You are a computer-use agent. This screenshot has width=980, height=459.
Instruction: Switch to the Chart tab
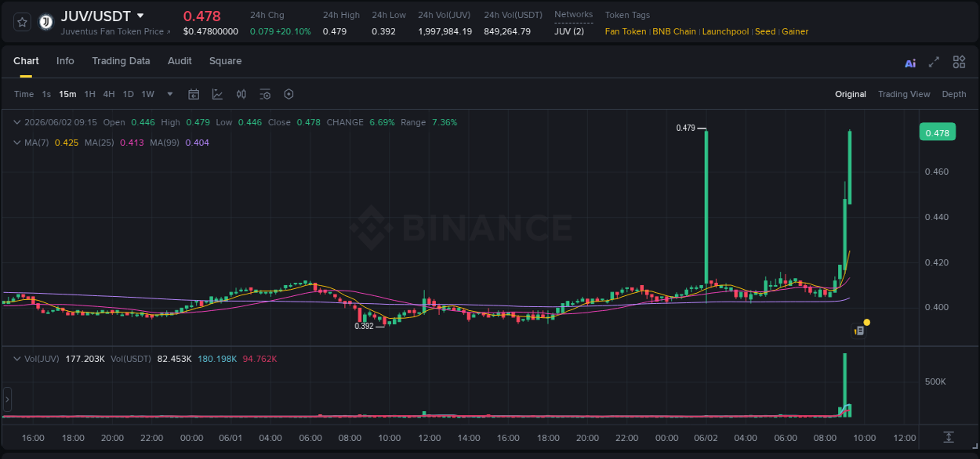pos(26,61)
